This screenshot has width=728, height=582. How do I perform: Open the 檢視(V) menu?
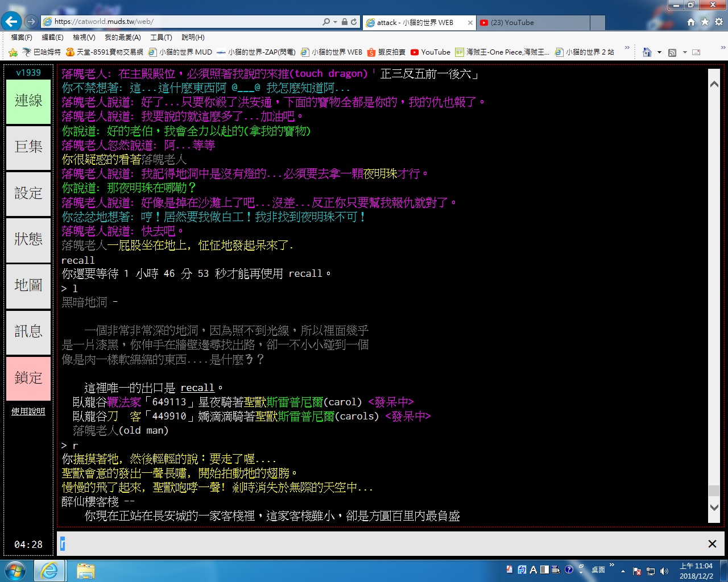tap(84, 37)
